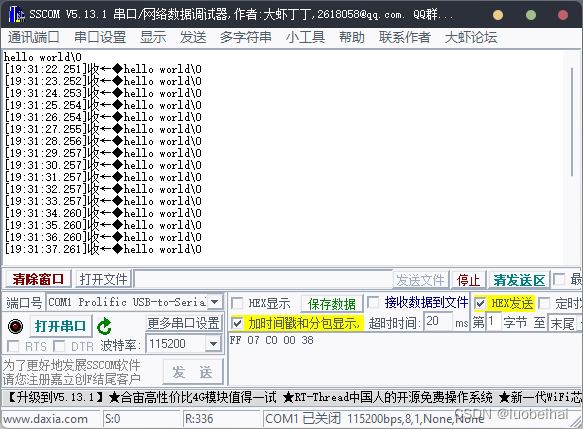Click the red close window button
The height and width of the screenshot is (429, 583).
(x=563, y=15)
